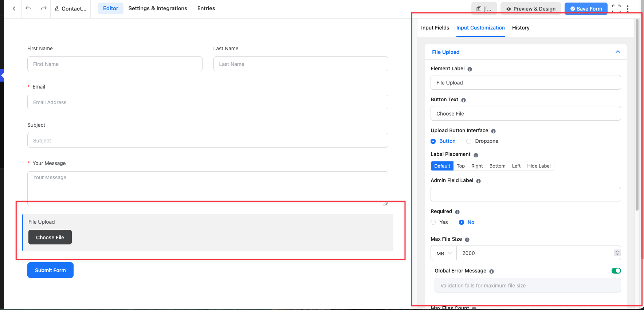The width and height of the screenshot is (644, 310).
Task: Open the MB file size unit dropdown
Action: [x=444, y=253]
